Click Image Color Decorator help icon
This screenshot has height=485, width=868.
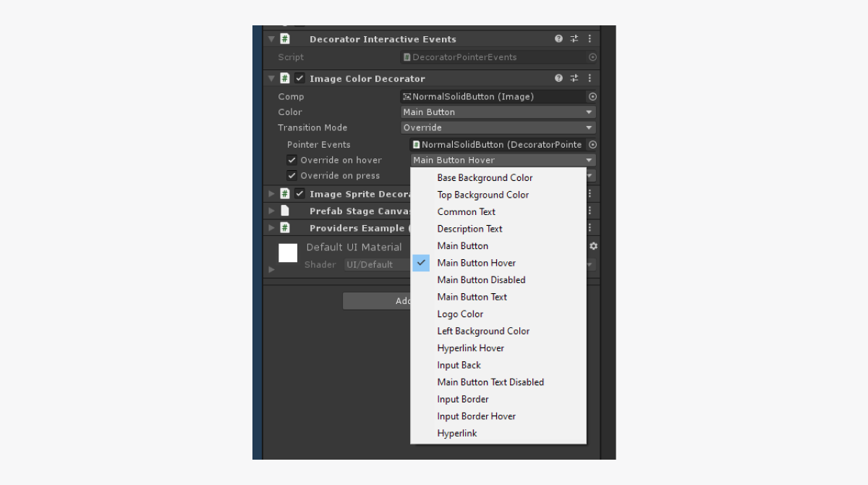[x=558, y=78]
